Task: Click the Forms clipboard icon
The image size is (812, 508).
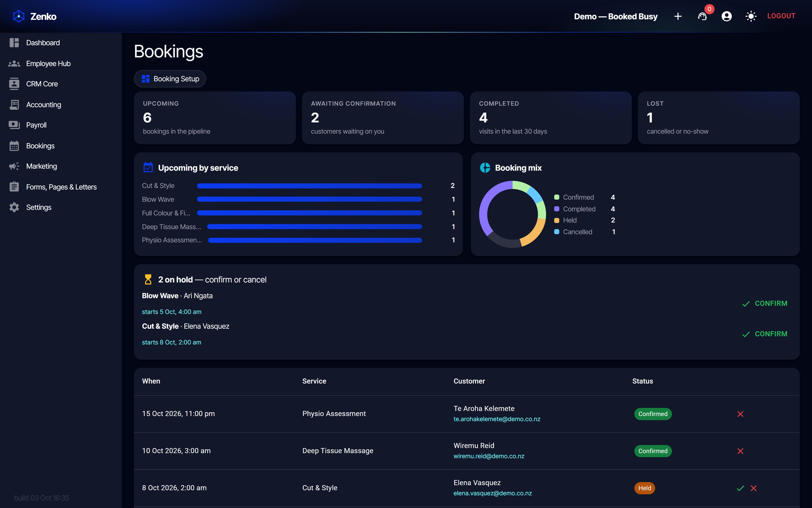Action: pyautogui.click(x=14, y=186)
